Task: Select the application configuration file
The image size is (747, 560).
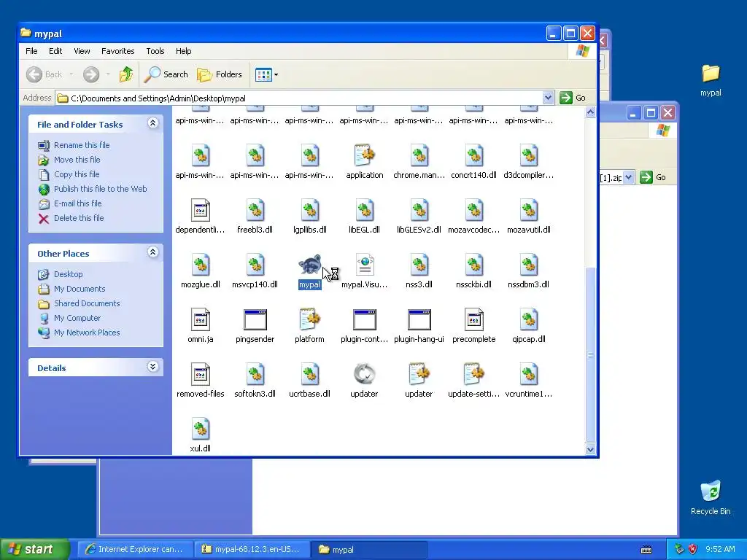Action: point(365,162)
